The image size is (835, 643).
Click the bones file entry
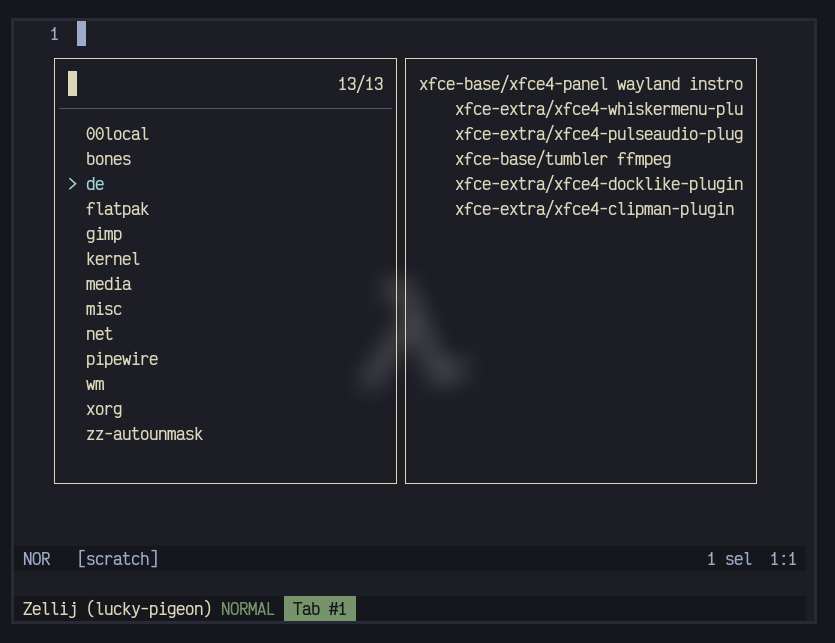click(x=108, y=159)
